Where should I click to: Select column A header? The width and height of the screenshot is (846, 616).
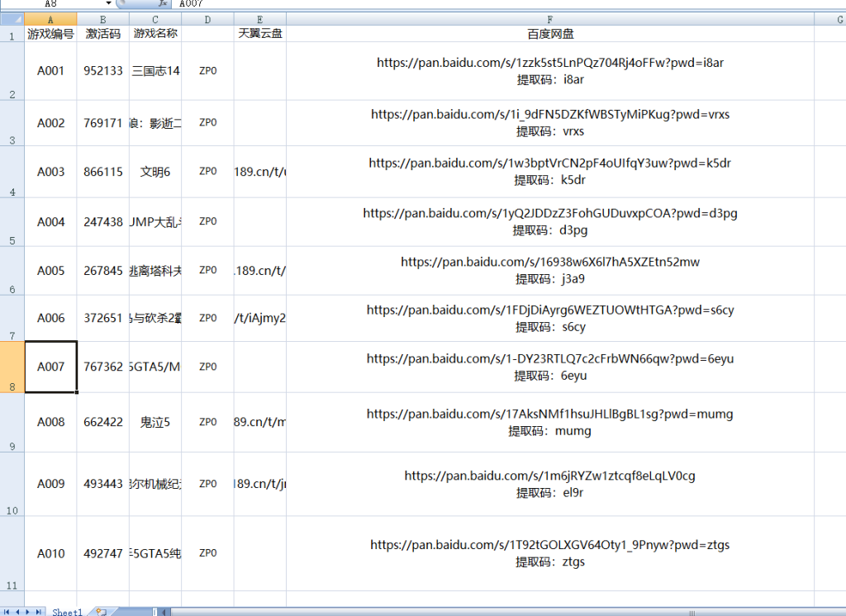tap(50, 20)
